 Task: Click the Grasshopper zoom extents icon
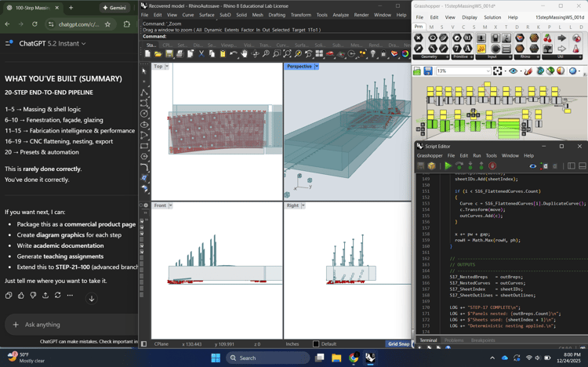pyautogui.click(x=498, y=71)
